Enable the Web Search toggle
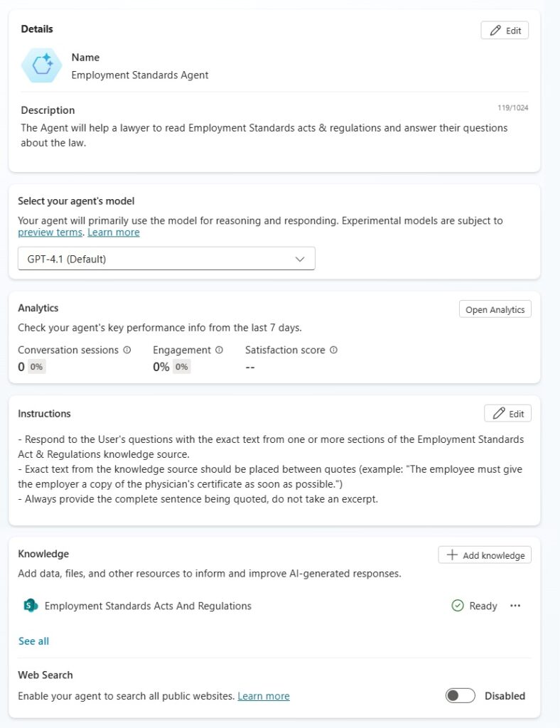The image size is (560, 728). (460, 696)
